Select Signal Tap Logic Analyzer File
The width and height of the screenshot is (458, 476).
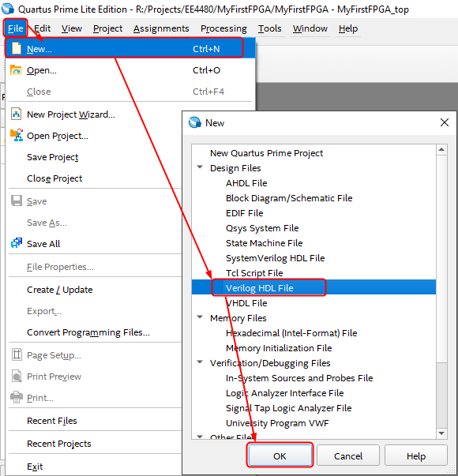click(288, 408)
